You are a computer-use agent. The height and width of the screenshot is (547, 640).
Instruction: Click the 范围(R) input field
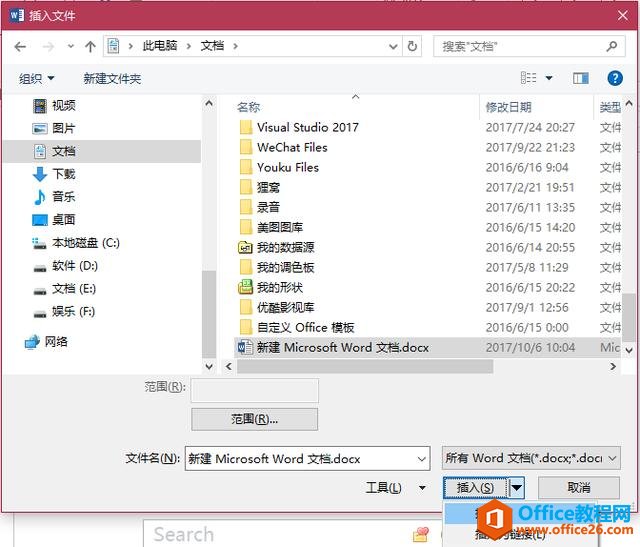pyautogui.click(x=254, y=390)
